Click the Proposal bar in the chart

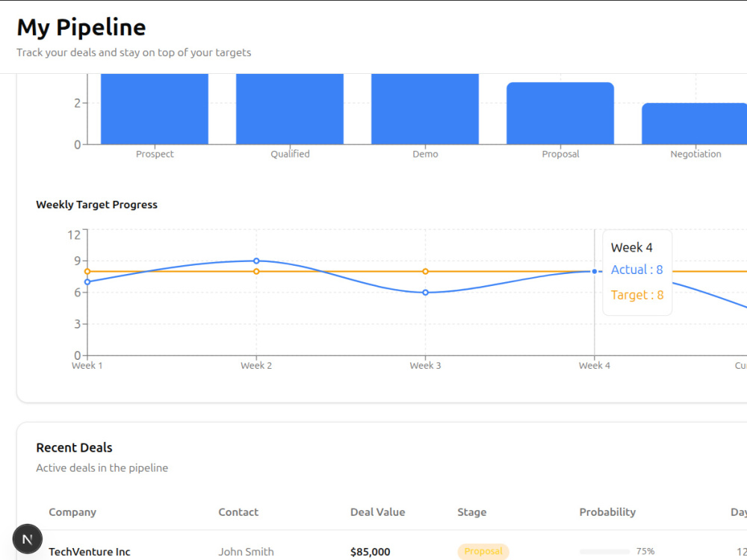560,113
